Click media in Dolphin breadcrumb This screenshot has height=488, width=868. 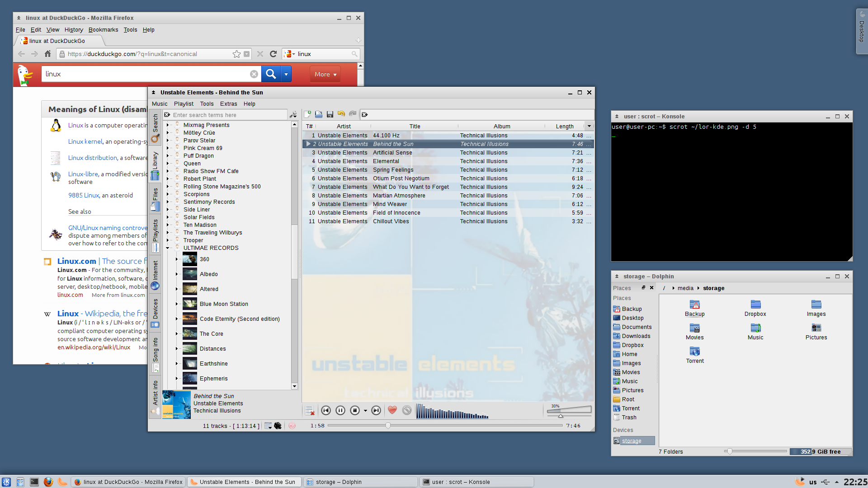pos(685,288)
